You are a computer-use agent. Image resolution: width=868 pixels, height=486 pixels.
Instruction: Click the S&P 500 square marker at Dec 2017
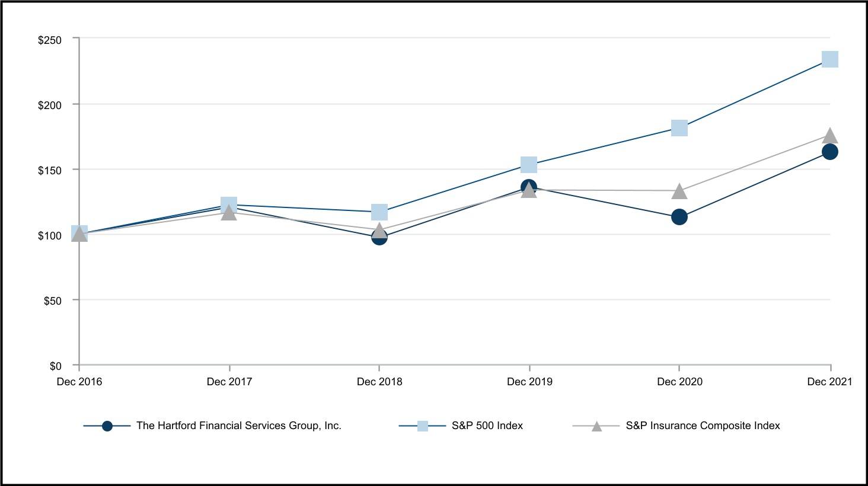pyautogui.click(x=229, y=204)
